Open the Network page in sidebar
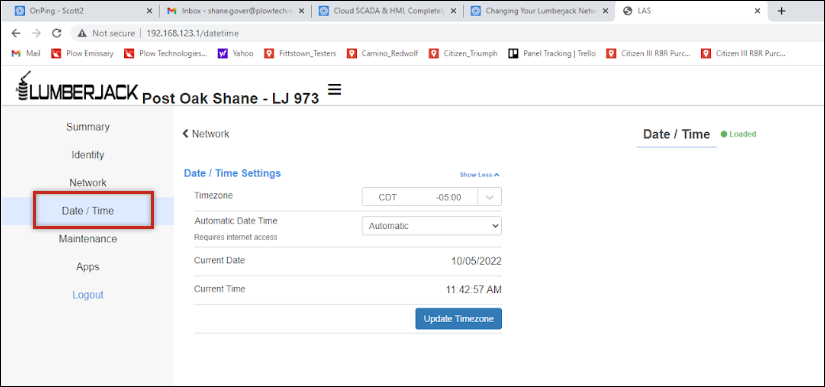 tap(88, 183)
